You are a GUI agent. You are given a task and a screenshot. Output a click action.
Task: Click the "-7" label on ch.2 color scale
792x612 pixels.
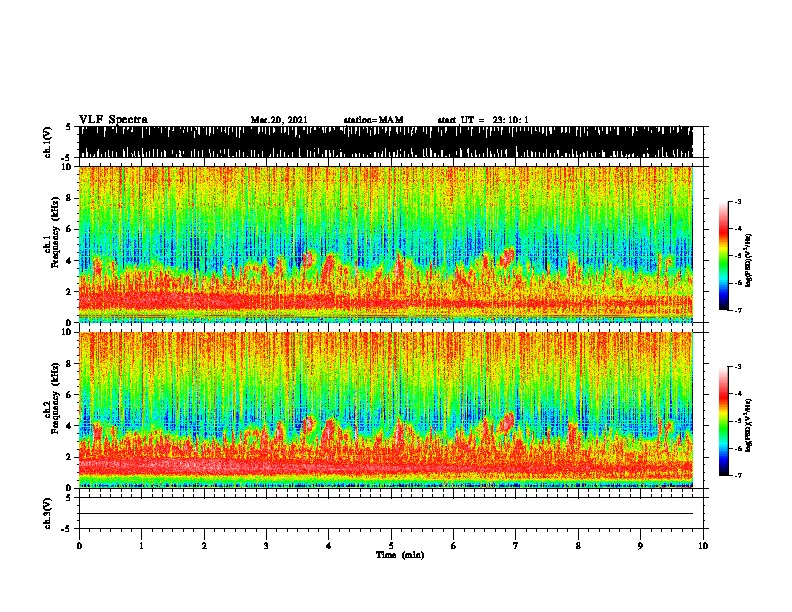pos(738,476)
